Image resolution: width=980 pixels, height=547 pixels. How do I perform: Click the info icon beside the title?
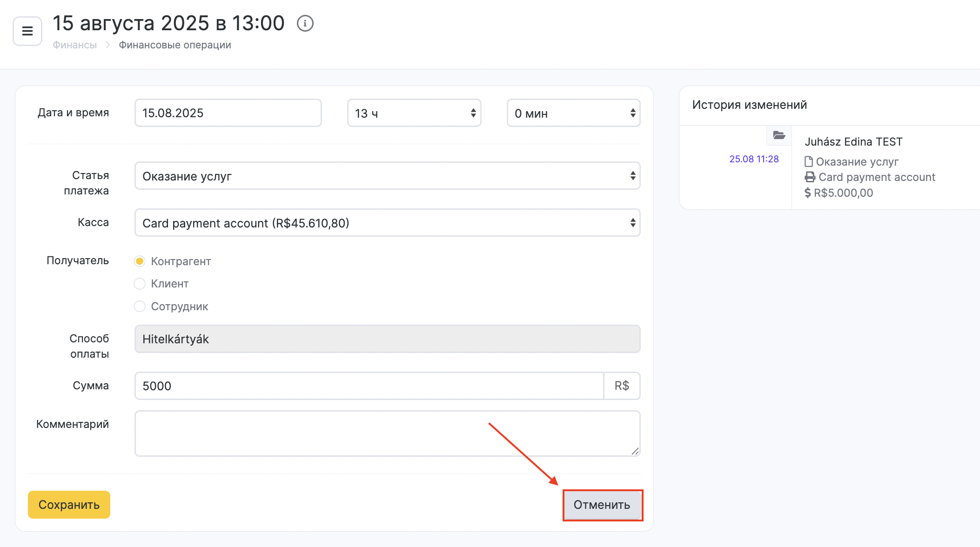pos(305,23)
